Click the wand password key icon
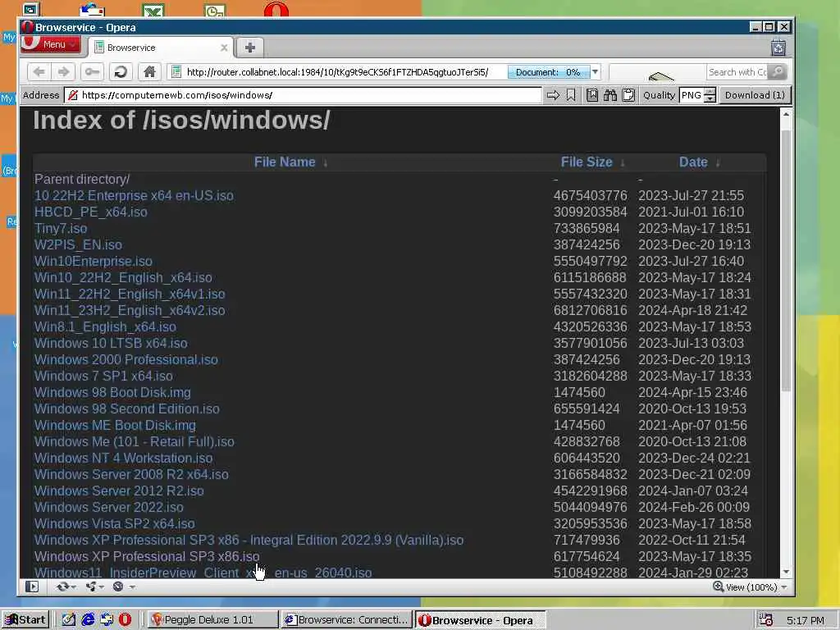This screenshot has width=840, height=630. (92, 72)
